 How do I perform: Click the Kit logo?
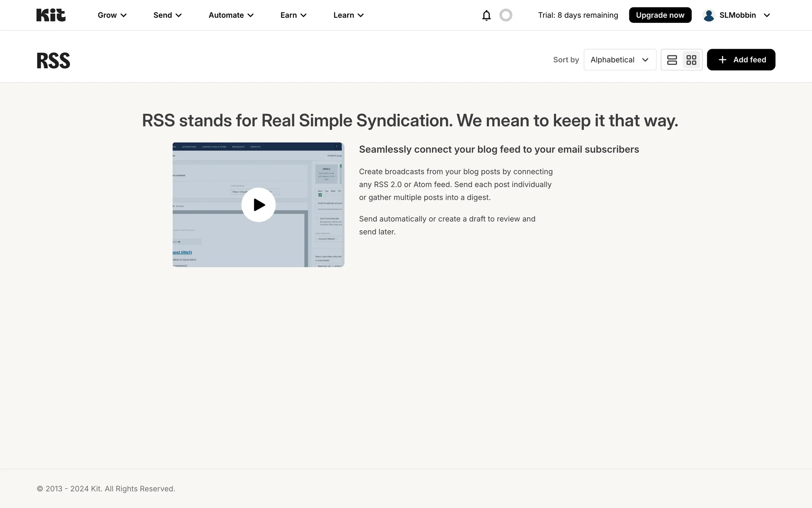click(51, 15)
